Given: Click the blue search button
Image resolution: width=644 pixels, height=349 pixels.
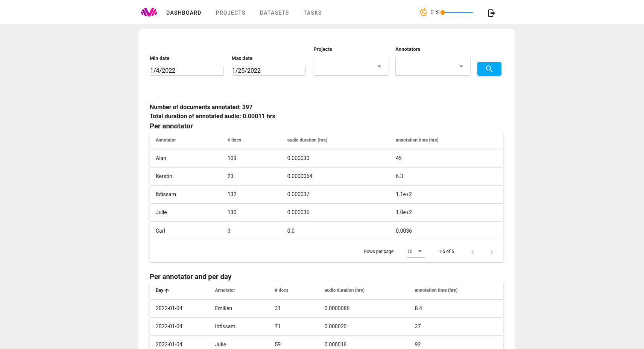Looking at the screenshot, I should (x=489, y=69).
